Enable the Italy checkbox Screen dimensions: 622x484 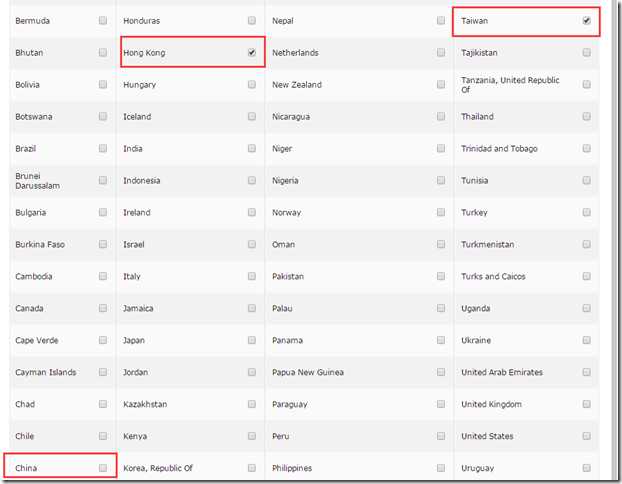coord(251,276)
